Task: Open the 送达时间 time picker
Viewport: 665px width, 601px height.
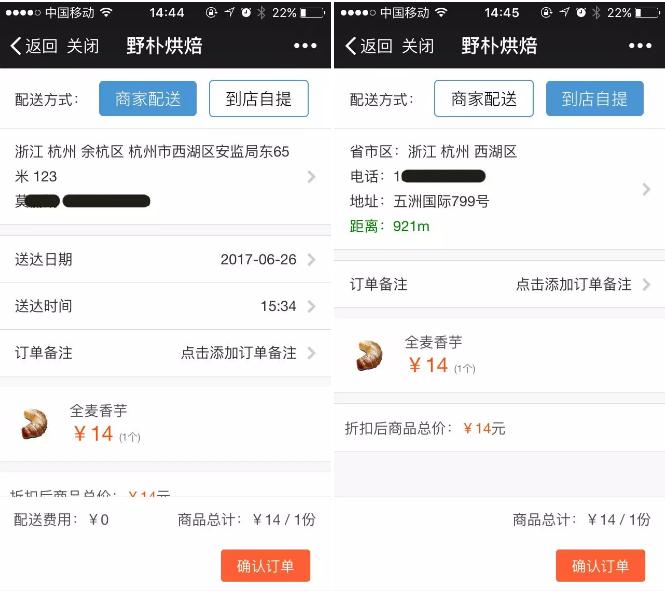Action: coord(165,306)
